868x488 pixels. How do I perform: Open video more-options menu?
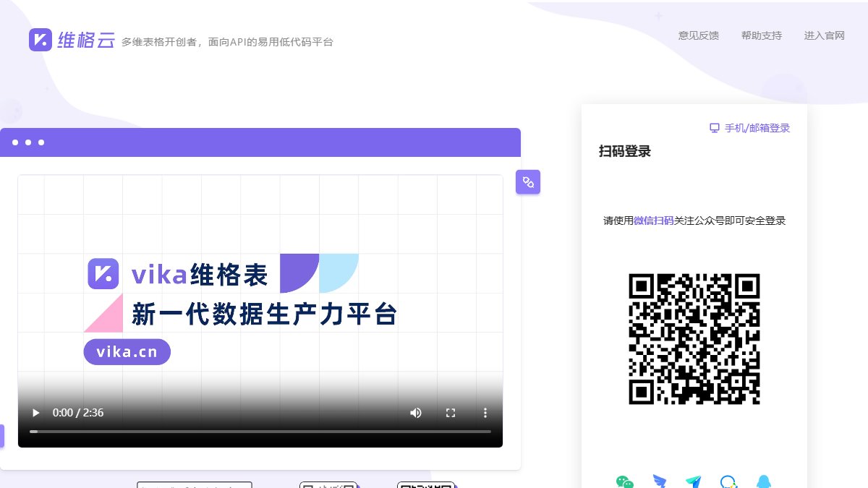coord(485,413)
